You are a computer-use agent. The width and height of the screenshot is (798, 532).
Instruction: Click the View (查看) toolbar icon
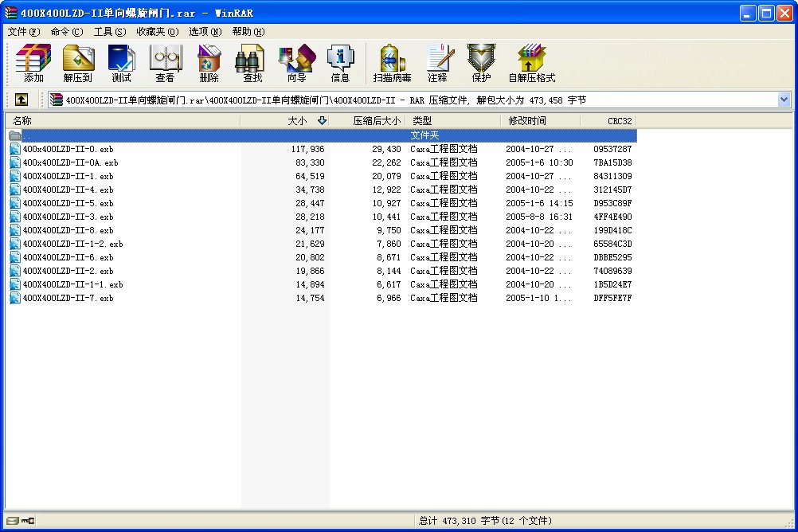165,63
